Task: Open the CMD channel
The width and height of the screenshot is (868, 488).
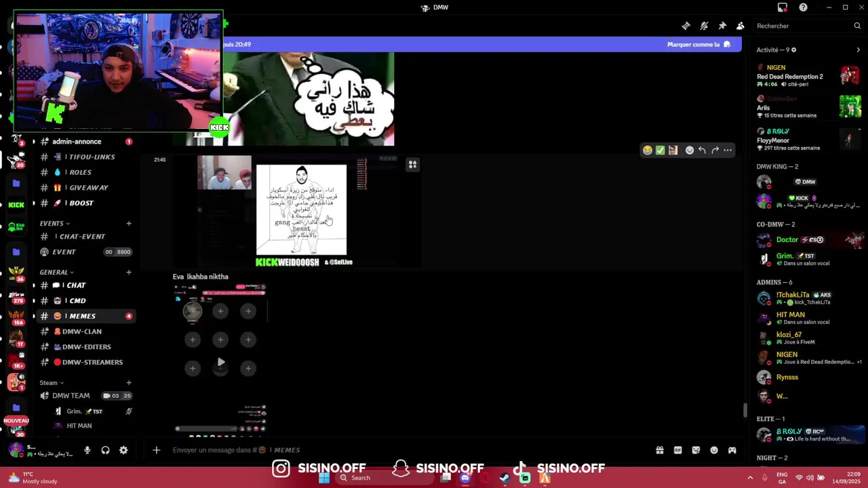Action: tap(85, 301)
